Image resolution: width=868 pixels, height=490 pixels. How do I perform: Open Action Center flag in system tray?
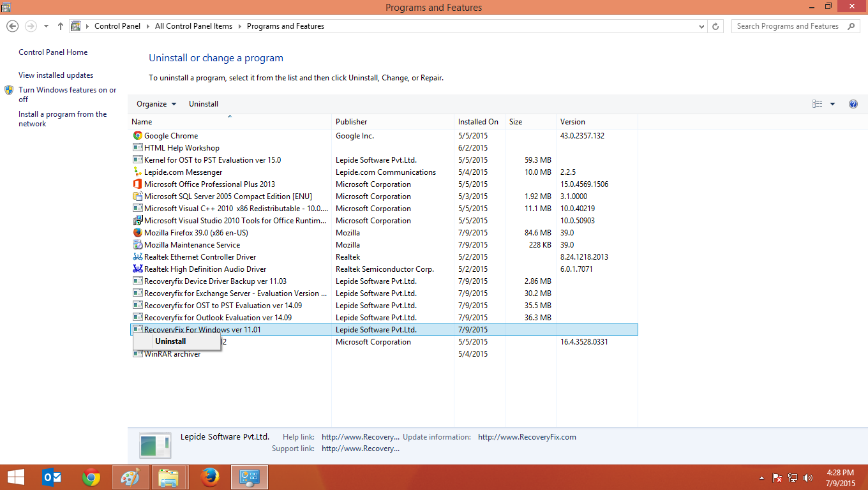[x=777, y=477]
